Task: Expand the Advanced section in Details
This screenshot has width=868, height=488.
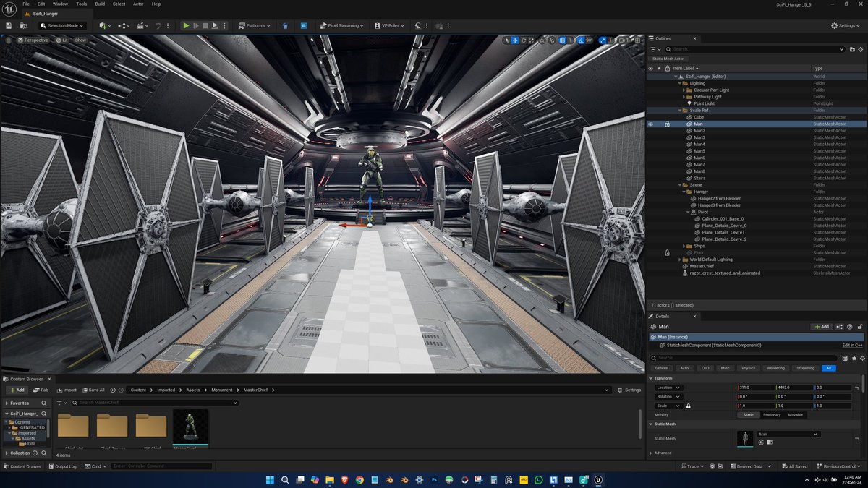Action: click(650, 453)
